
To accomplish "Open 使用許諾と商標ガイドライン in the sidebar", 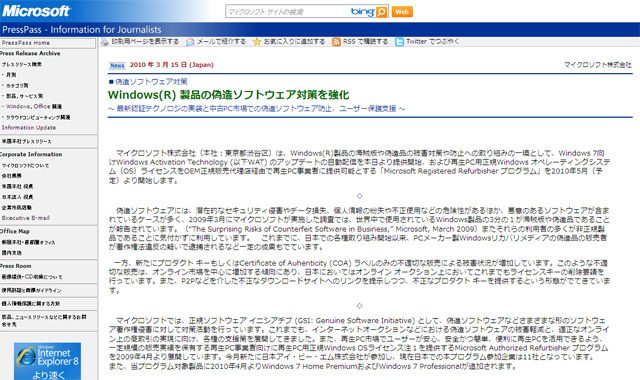I will tap(31, 290).
